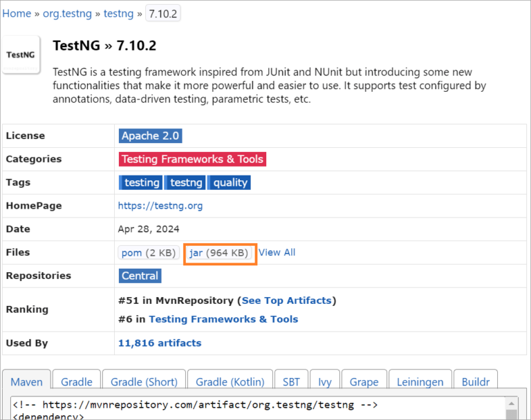
Task: Click the TestNG logo thumbnail
Action: (21, 55)
